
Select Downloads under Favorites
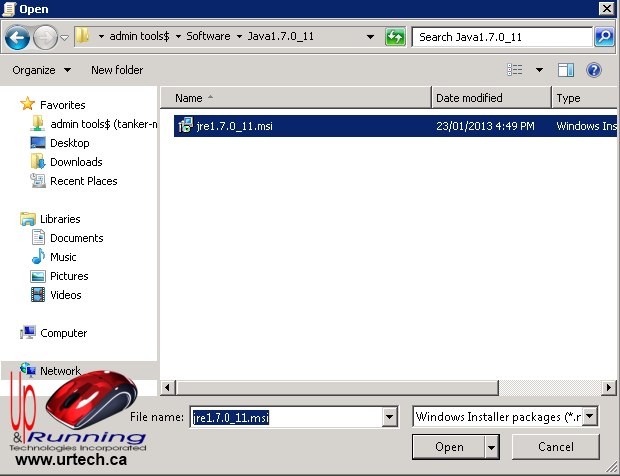coord(76,162)
